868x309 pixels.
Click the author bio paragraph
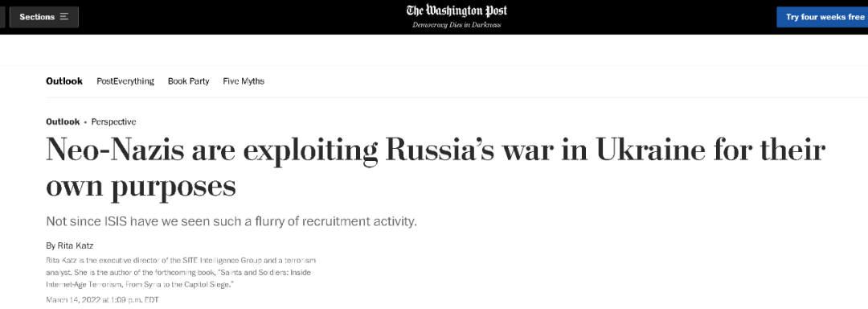pyautogui.click(x=181, y=272)
